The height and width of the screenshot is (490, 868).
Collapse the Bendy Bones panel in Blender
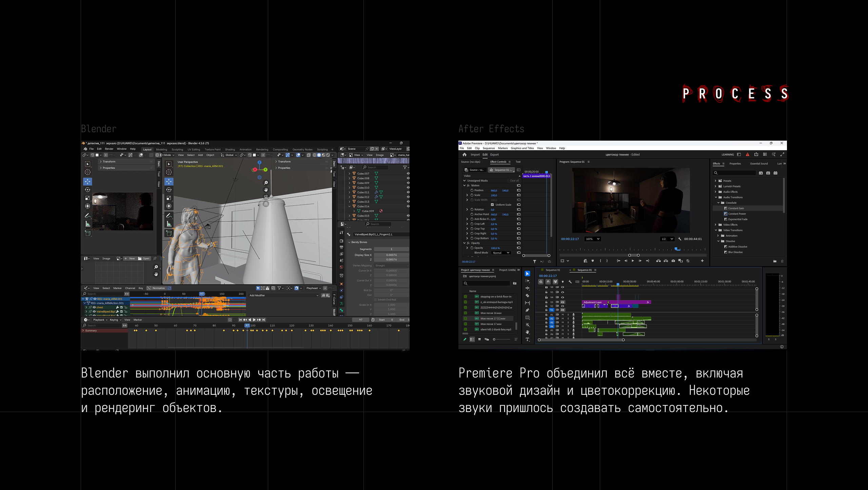[x=350, y=242]
